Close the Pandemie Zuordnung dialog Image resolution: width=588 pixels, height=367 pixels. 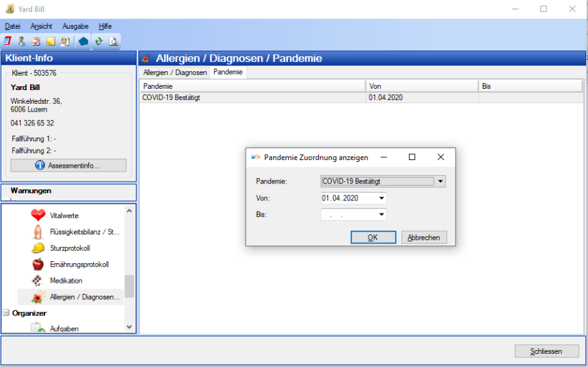(440, 157)
